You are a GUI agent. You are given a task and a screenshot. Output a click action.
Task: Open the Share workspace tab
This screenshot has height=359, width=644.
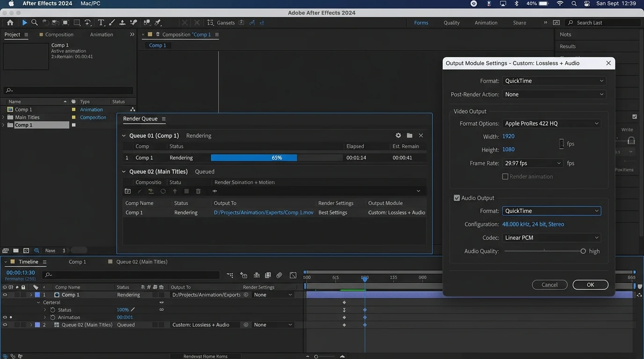click(520, 22)
